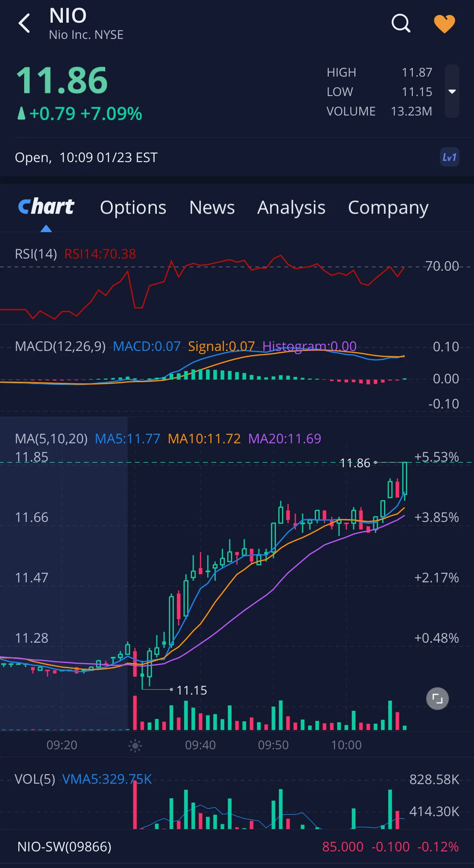Tap the LOW 11.15 value
Viewport: 474px width, 868px height.
pos(417,92)
